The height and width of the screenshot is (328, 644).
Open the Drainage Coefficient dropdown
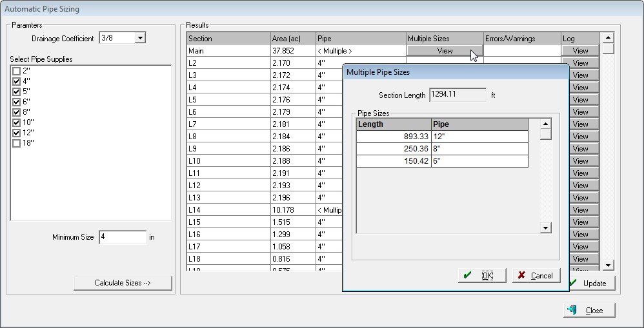click(141, 39)
